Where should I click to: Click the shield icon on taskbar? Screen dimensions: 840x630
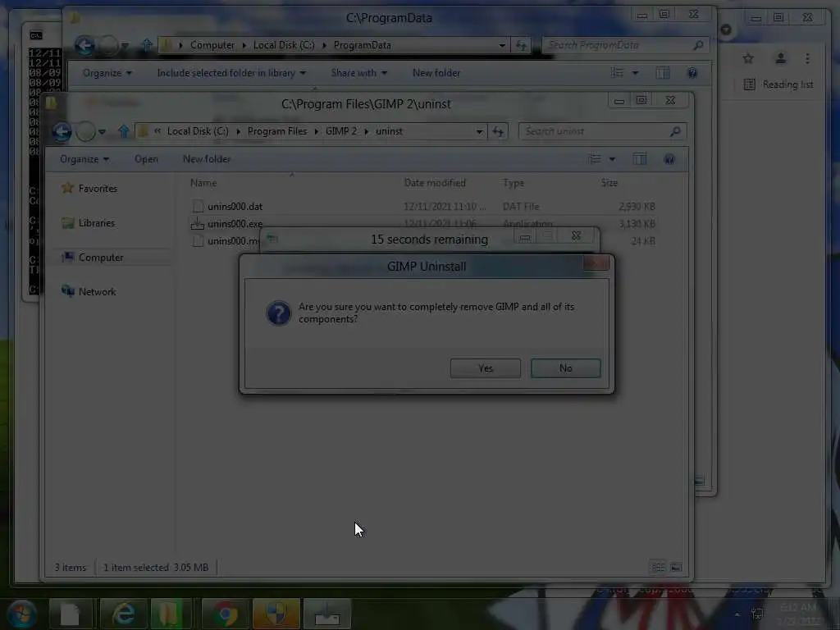(276, 614)
